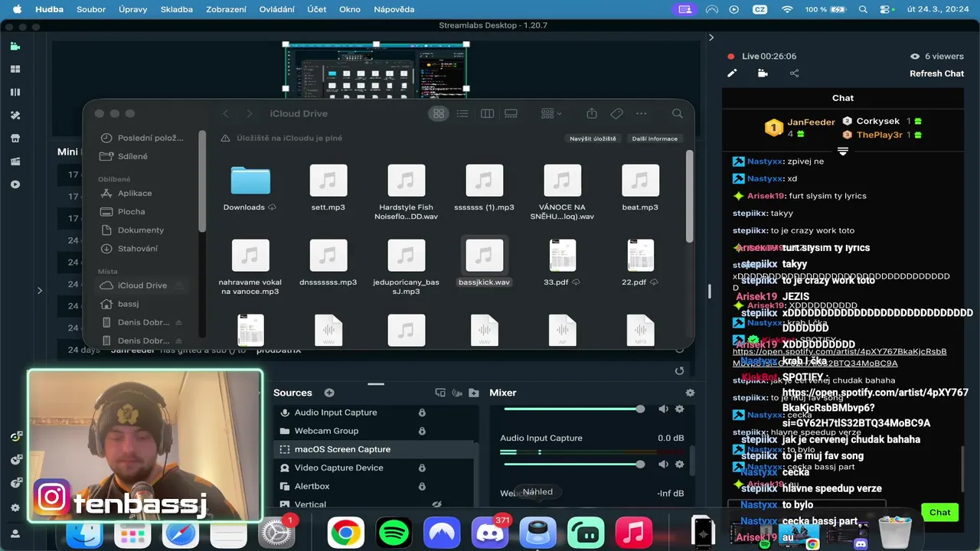Open the App Store icon in Streamlabs sidebar
The width and height of the screenshot is (980, 551).
(x=15, y=139)
